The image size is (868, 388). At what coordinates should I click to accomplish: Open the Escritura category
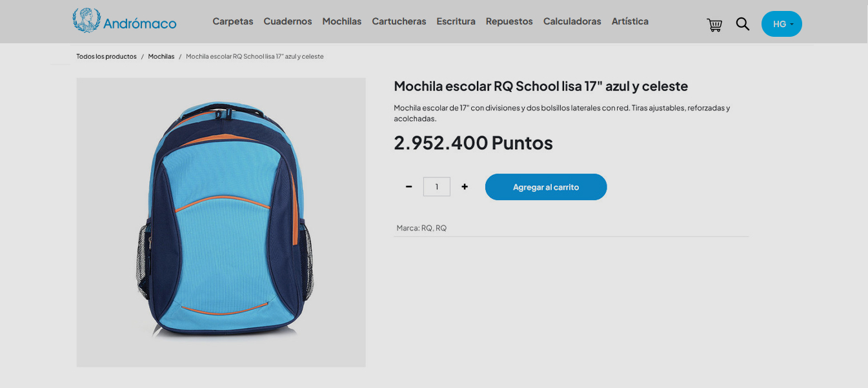tap(456, 21)
